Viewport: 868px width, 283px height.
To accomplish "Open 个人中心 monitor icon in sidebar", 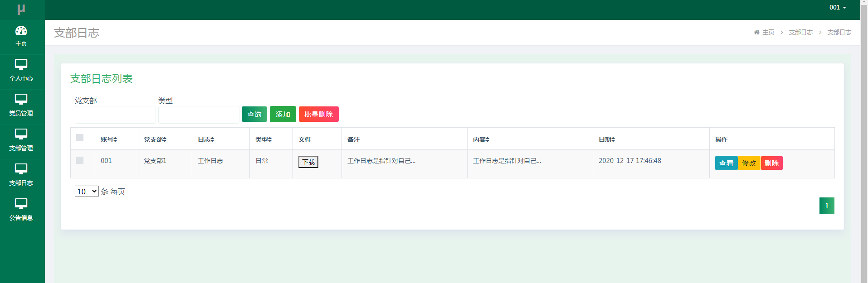I will tap(21, 64).
